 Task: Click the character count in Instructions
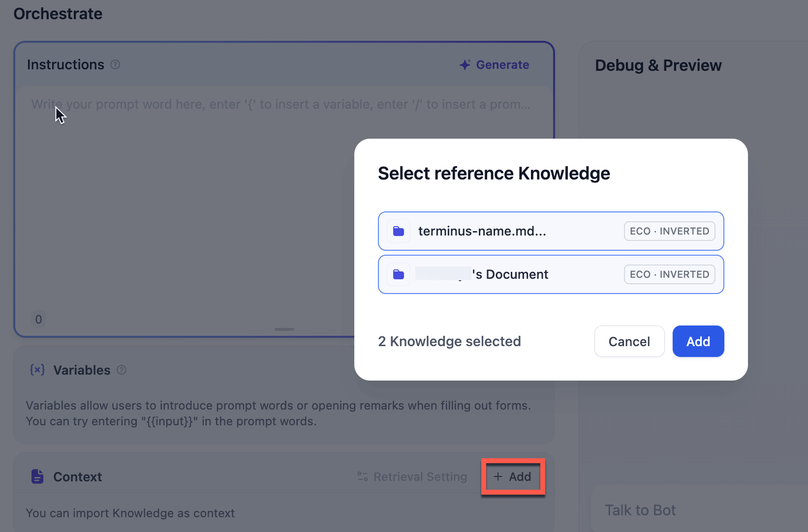pyautogui.click(x=38, y=320)
